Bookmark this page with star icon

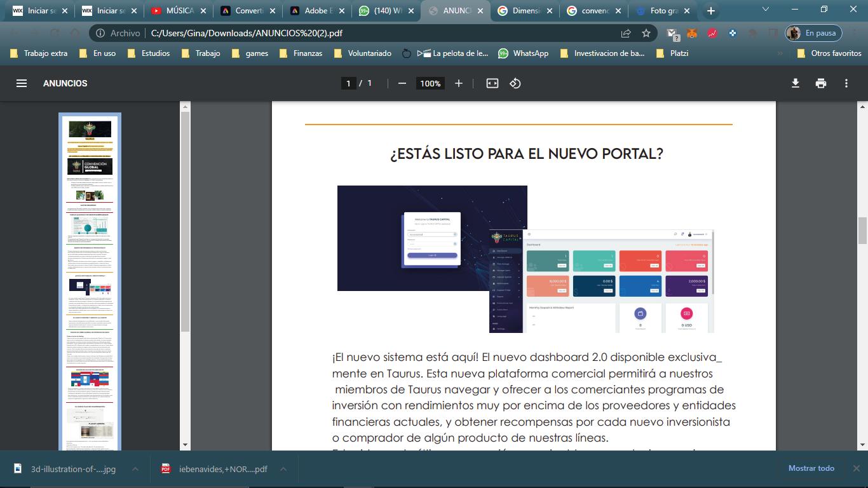pyautogui.click(x=646, y=33)
